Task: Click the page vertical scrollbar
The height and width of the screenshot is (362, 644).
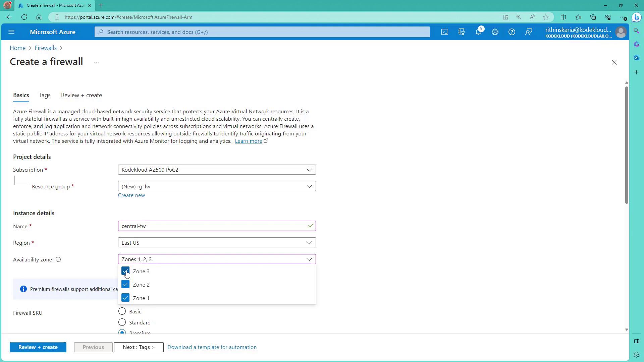Action: (x=626, y=145)
